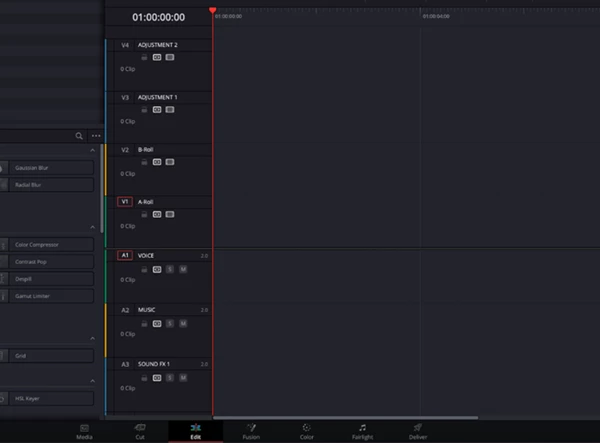600x443 pixels.
Task: Switch to the Edit page
Action: coord(196,432)
